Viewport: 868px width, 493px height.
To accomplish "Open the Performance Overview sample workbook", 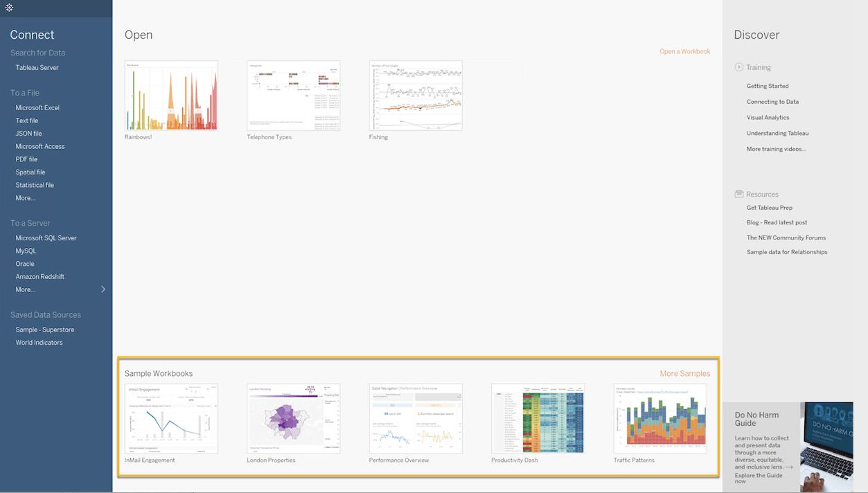I will click(416, 419).
